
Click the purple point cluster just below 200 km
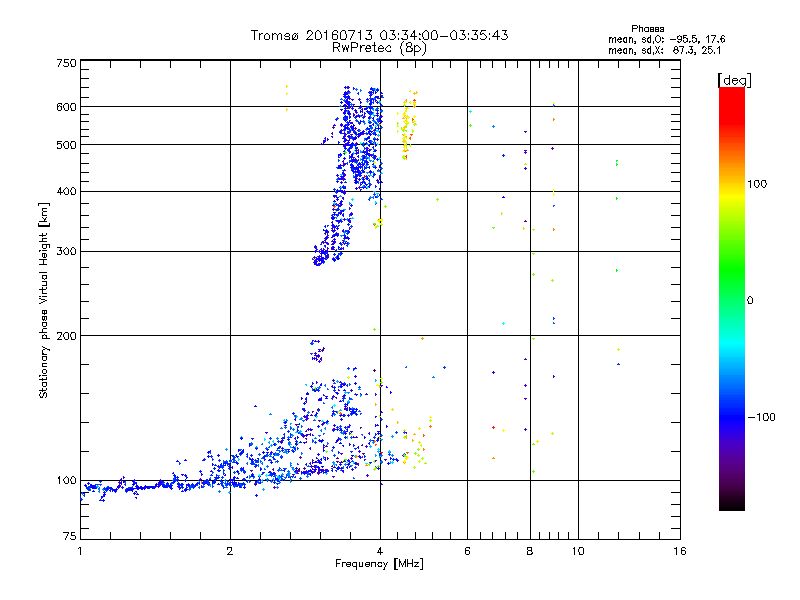point(317,351)
